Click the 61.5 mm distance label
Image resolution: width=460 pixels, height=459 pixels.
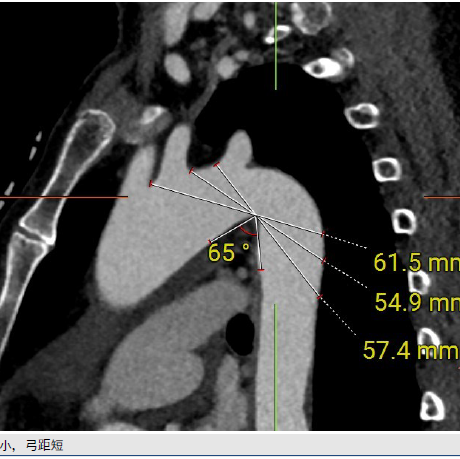pos(417,263)
